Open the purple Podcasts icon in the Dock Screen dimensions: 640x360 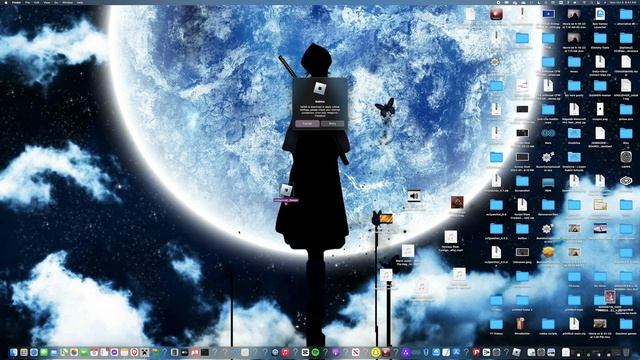pyautogui.click(x=335, y=352)
